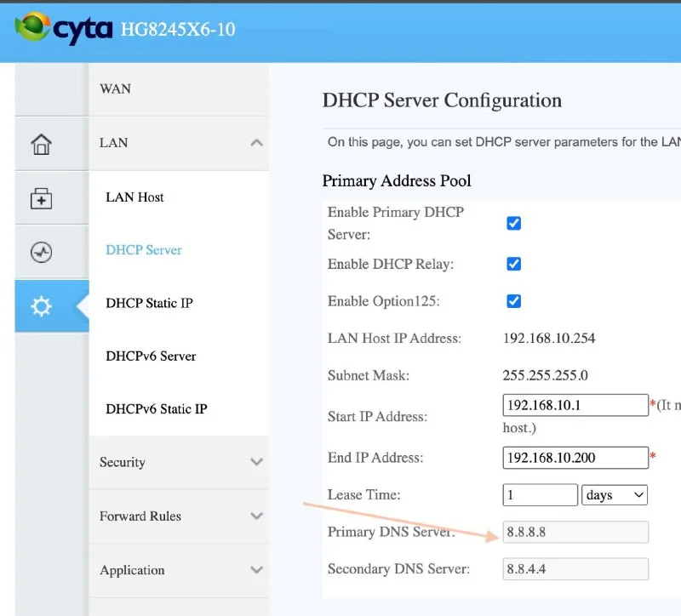The width and height of the screenshot is (681, 616).
Task: Open the WAN menu item
Action: tap(116, 88)
